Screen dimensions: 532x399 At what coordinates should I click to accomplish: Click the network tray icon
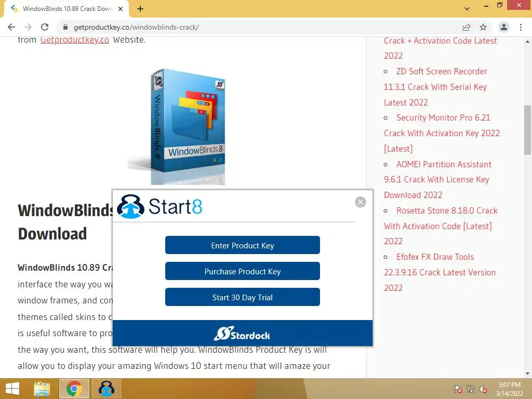tap(471, 389)
